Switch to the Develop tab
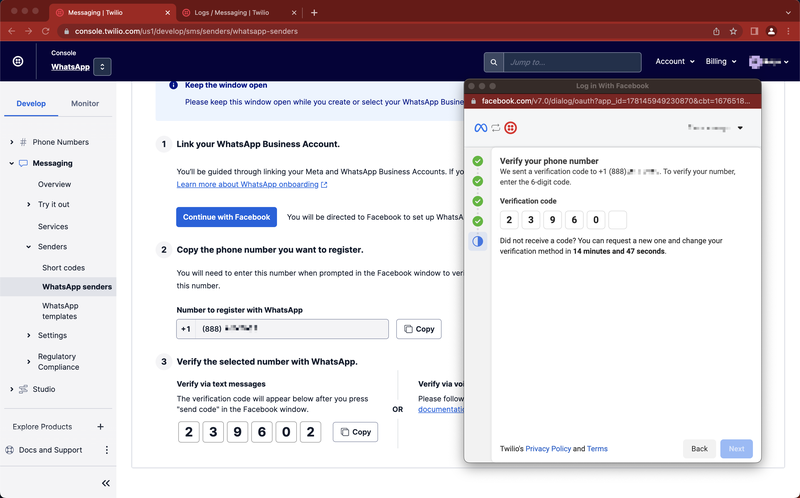This screenshot has width=800, height=498. coord(31,104)
